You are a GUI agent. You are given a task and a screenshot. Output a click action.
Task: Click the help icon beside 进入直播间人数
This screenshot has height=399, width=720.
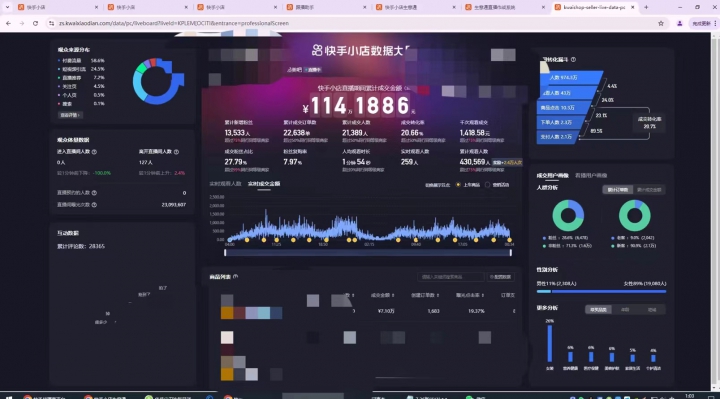point(94,152)
